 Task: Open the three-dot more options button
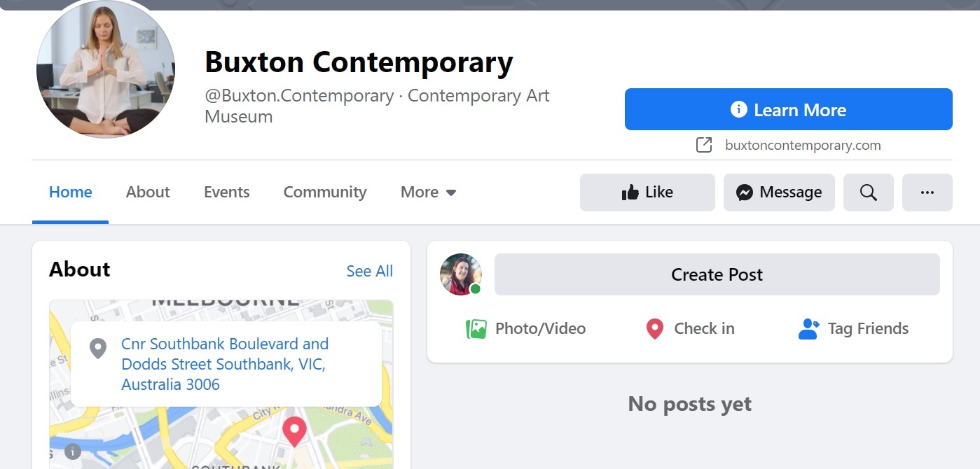pyautogui.click(x=927, y=192)
